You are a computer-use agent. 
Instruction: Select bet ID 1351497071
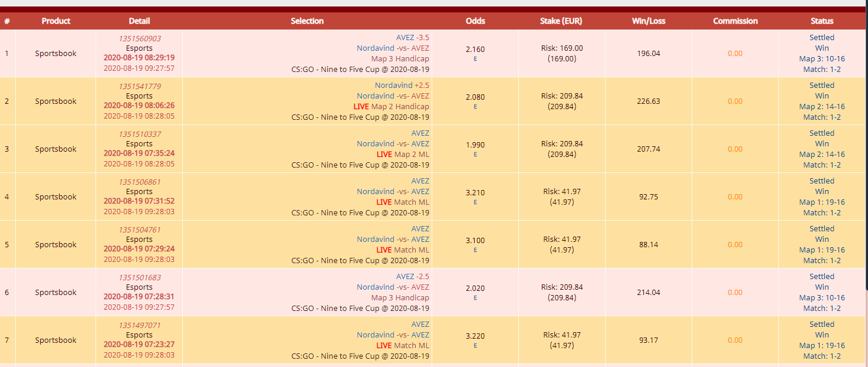pyautogui.click(x=140, y=325)
